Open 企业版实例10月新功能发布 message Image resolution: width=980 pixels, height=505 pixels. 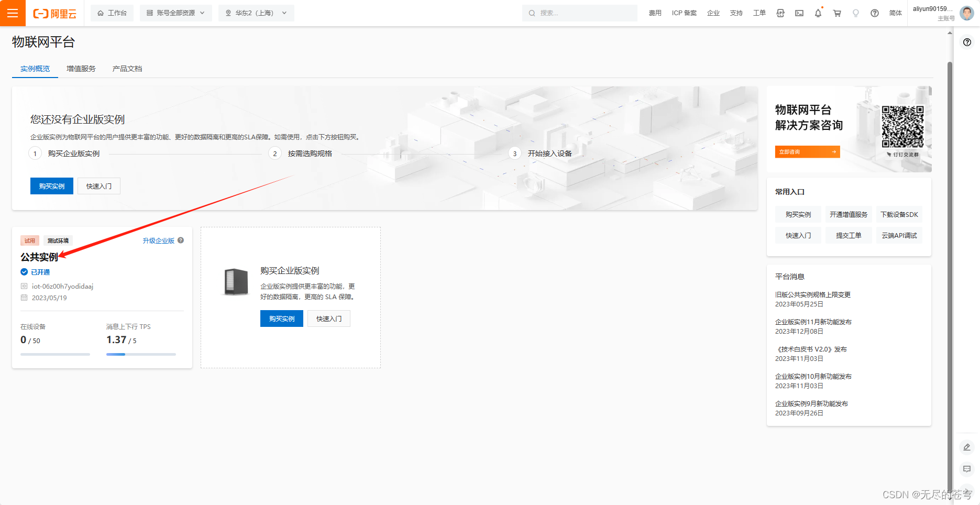[x=813, y=376]
